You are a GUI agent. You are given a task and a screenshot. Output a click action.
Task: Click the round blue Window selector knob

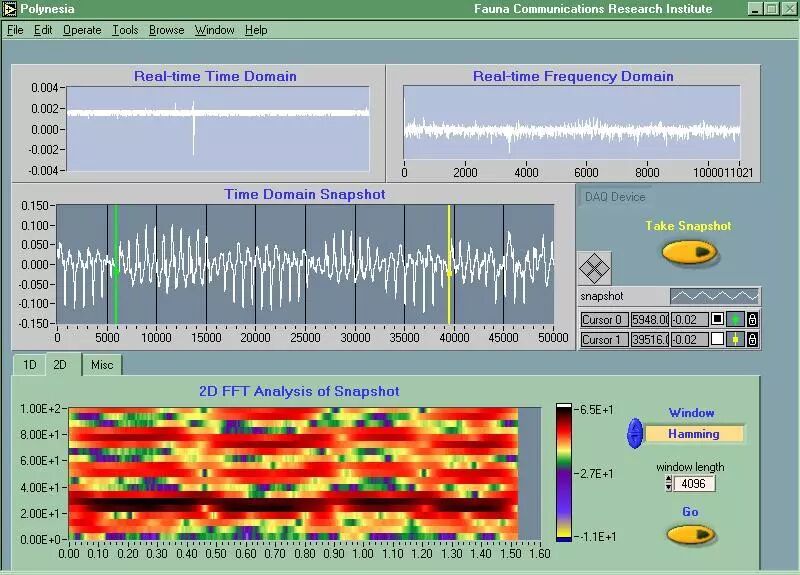[635, 434]
